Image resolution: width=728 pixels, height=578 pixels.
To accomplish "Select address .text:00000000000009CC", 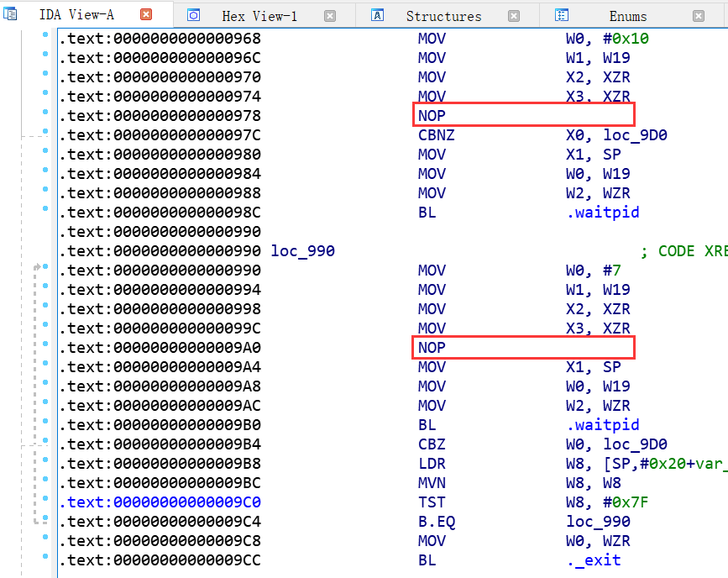I will pos(160,560).
